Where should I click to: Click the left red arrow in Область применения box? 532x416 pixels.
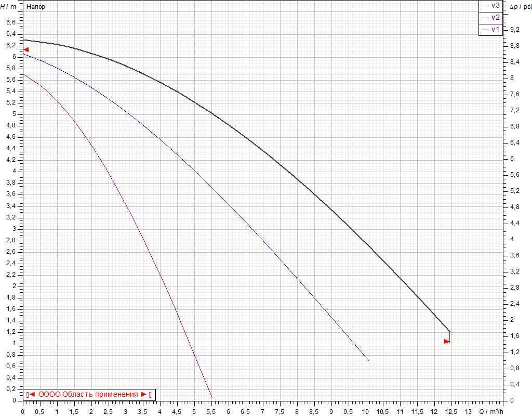coord(32,395)
